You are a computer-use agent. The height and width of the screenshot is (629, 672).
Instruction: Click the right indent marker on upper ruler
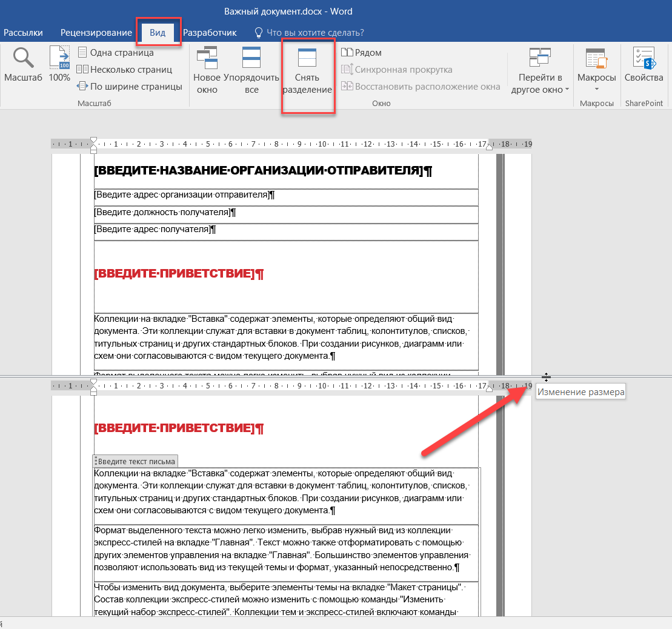click(x=489, y=147)
